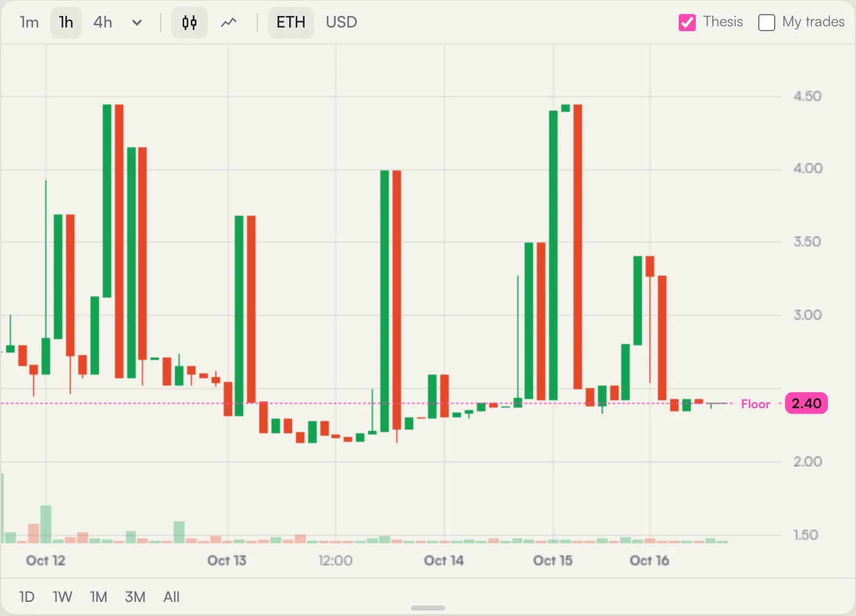Click the Floor 2.40 price tag
The height and width of the screenshot is (616, 856).
coord(806,403)
